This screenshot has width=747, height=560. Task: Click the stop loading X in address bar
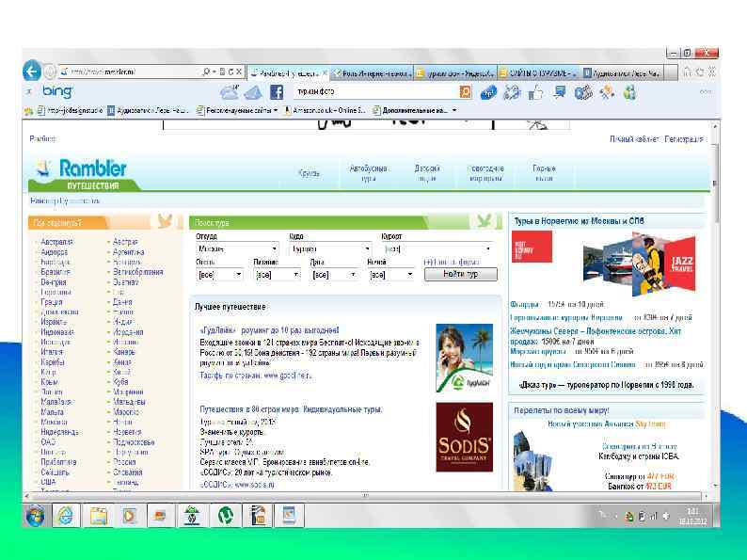pyautogui.click(x=239, y=72)
